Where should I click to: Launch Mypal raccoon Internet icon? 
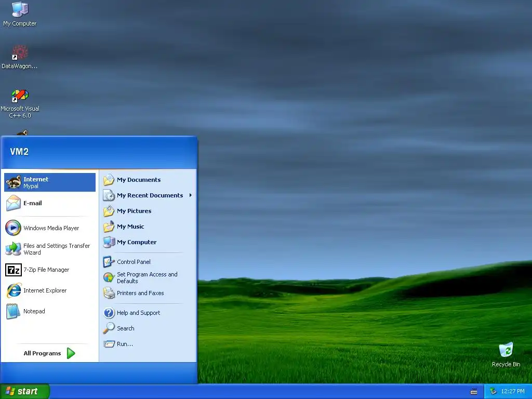point(13,182)
